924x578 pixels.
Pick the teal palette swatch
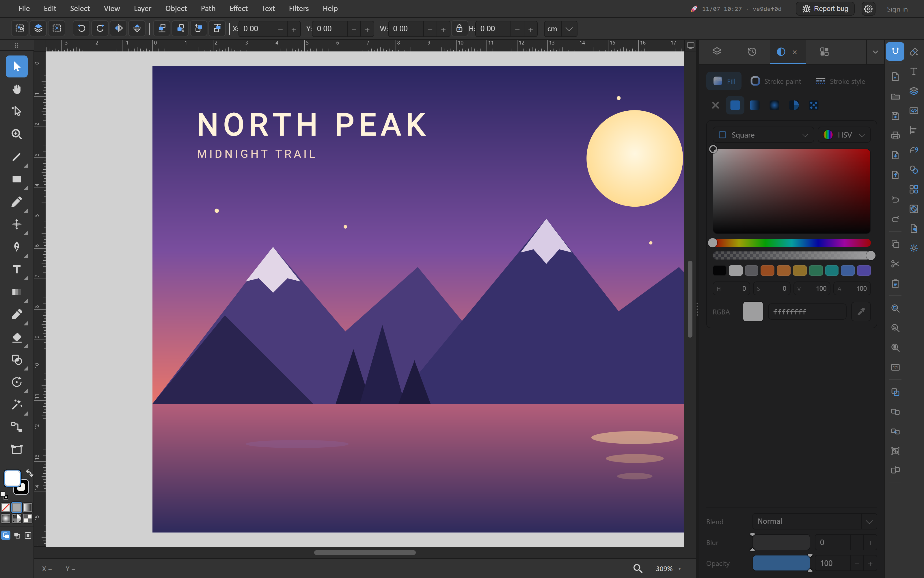point(832,271)
